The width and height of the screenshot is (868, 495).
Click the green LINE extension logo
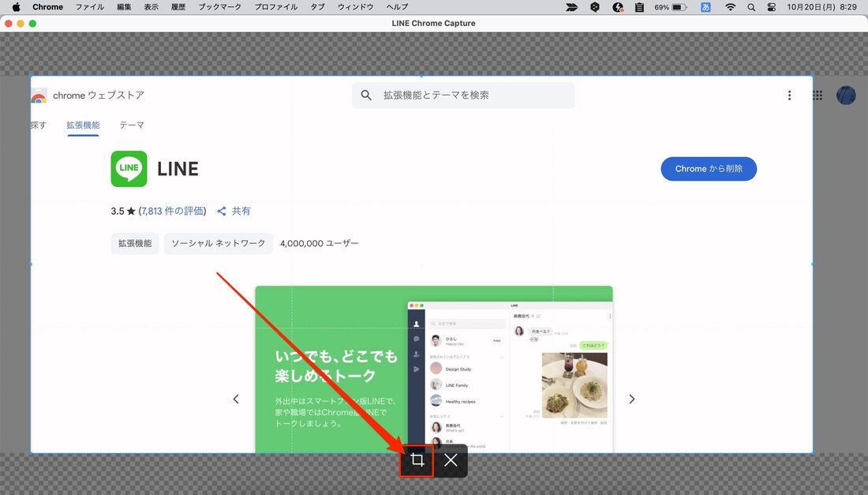pyautogui.click(x=129, y=168)
